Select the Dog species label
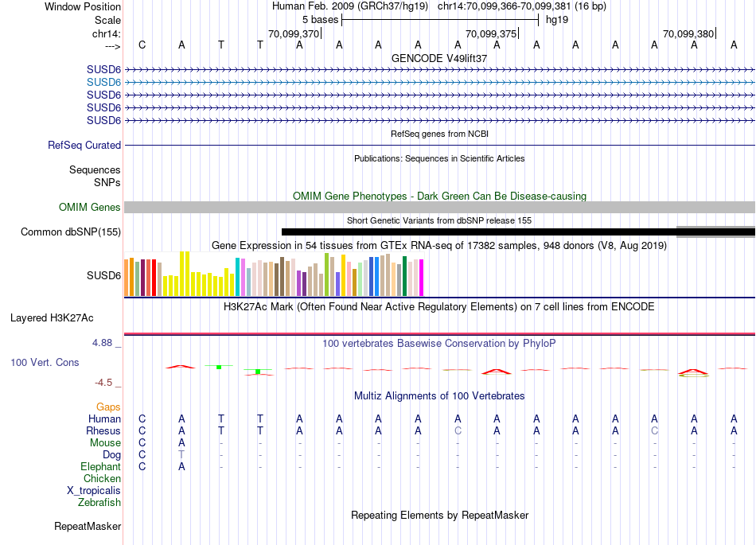The image size is (756, 545). (112, 455)
